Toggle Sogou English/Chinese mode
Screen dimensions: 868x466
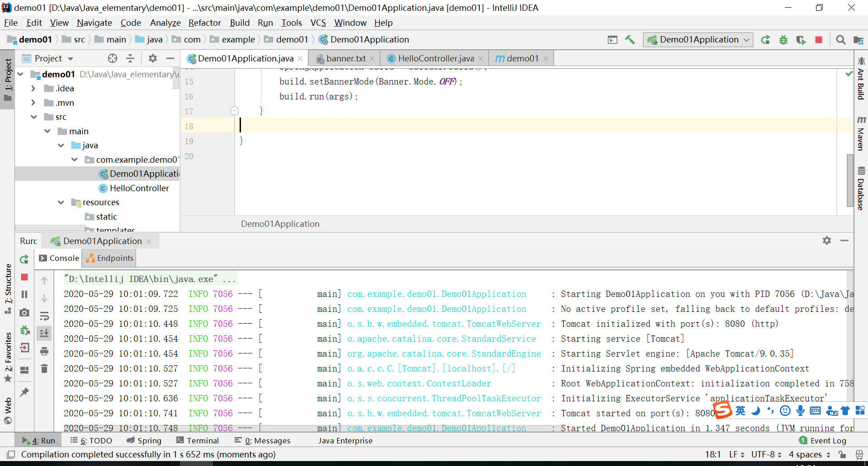point(740,410)
